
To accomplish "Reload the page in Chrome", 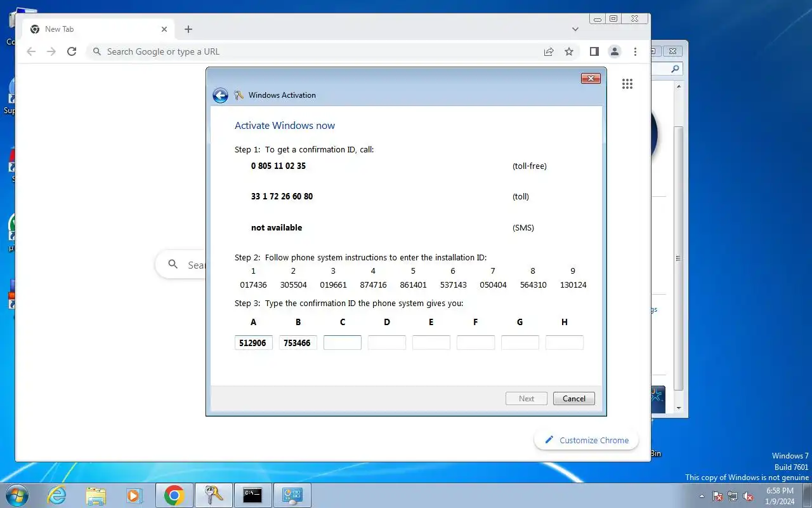I will click(x=72, y=51).
